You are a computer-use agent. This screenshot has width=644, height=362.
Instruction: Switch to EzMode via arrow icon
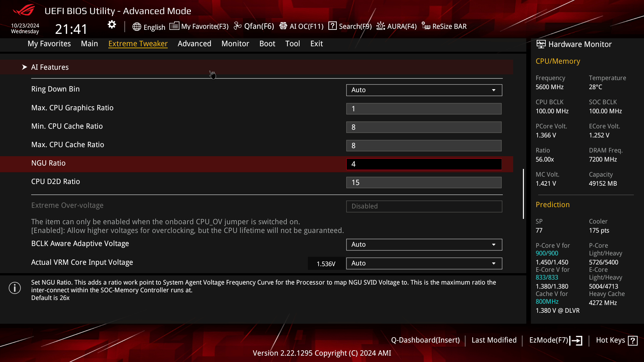click(x=576, y=341)
